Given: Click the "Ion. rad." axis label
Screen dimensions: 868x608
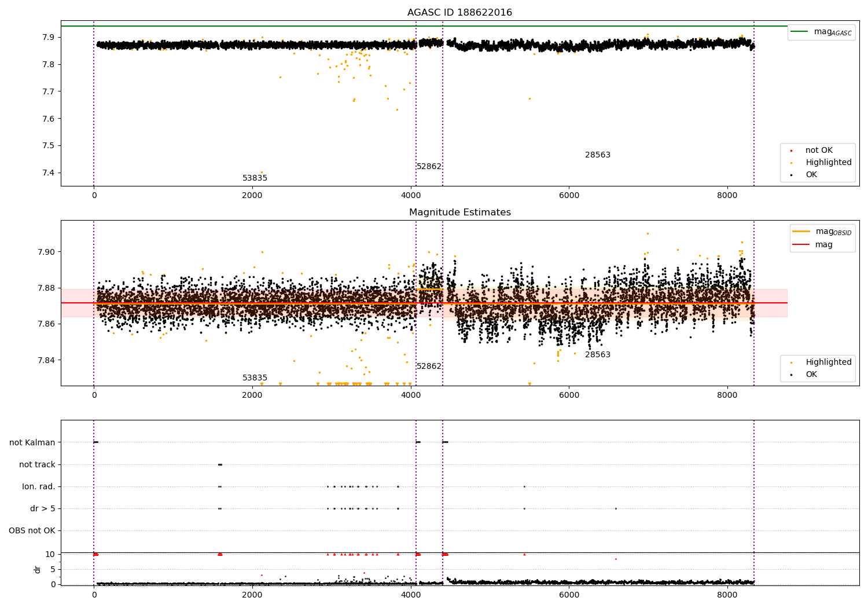Looking at the screenshot, I should [39, 486].
